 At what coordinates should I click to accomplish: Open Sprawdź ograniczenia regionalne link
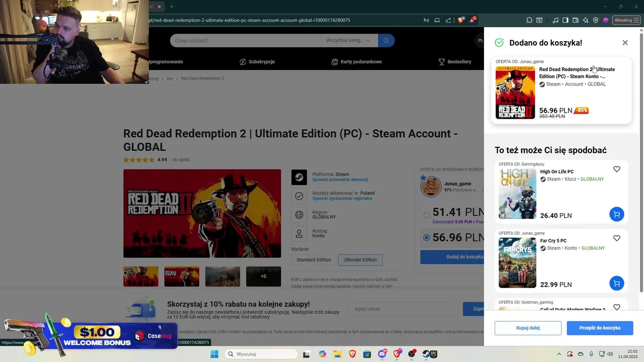(x=342, y=199)
